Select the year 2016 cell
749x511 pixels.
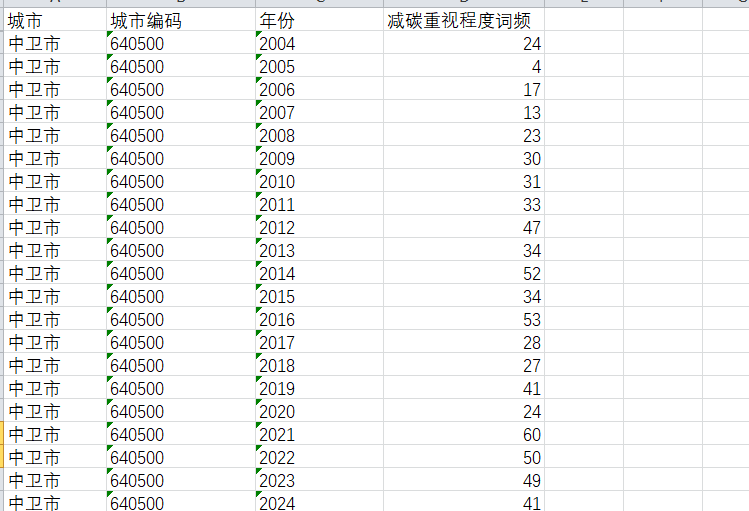pos(320,319)
